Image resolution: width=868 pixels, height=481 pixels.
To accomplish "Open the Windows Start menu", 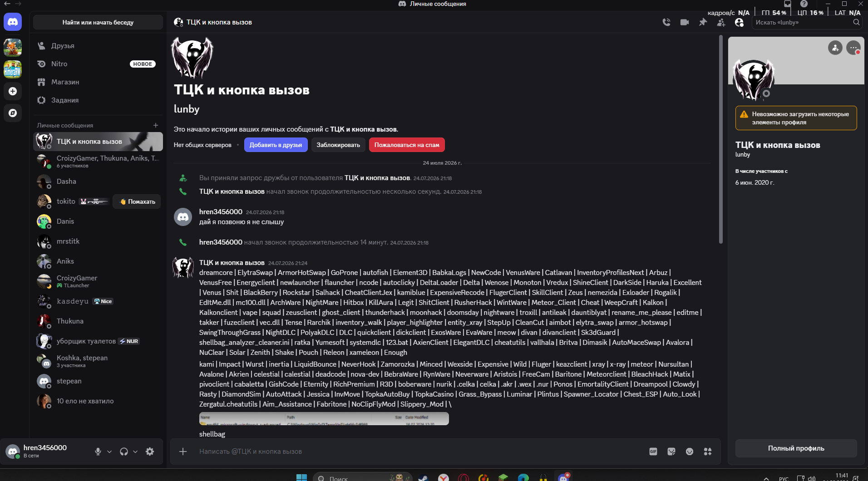I will 301,477.
